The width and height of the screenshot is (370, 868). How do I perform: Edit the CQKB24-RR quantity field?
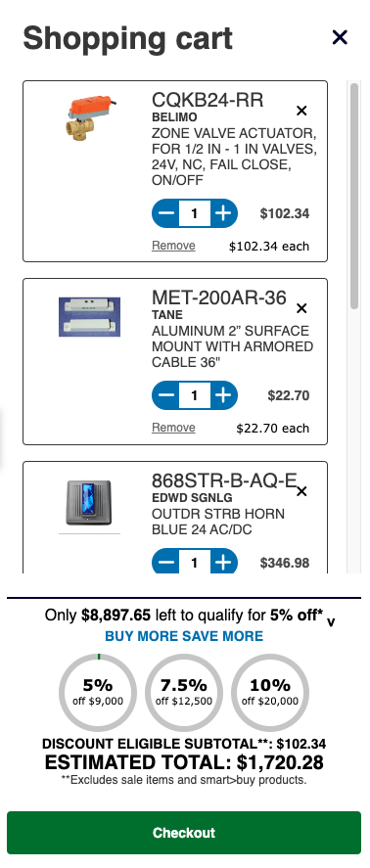195,213
